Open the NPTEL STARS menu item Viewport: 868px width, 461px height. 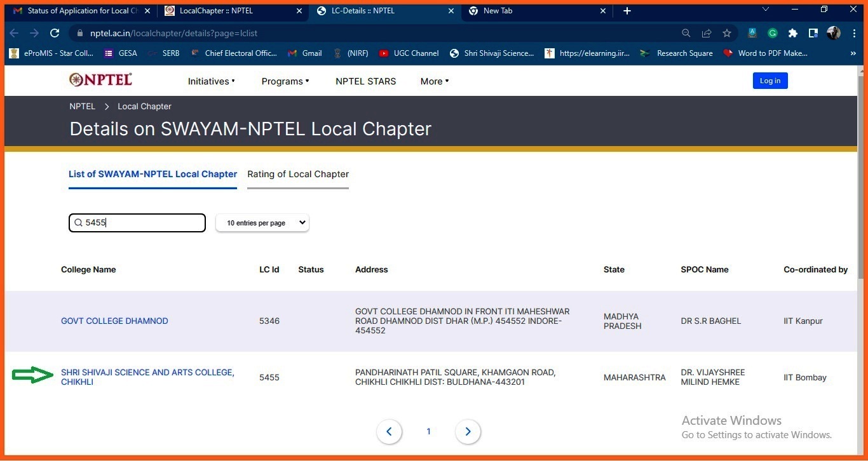tap(366, 81)
